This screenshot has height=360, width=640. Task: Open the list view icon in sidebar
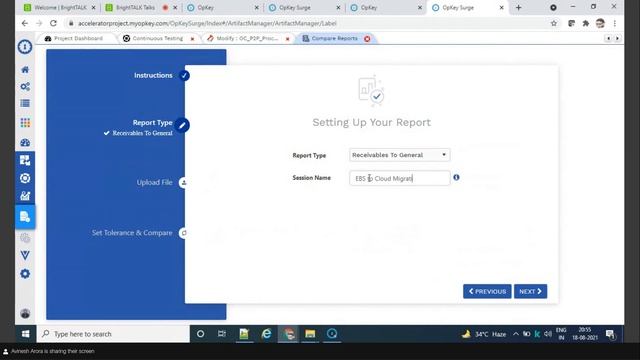[25, 103]
